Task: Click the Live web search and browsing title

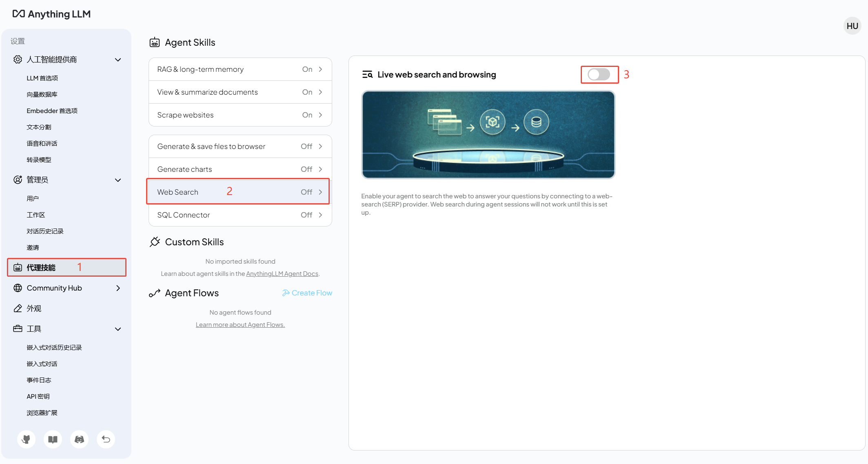Action: (437, 75)
